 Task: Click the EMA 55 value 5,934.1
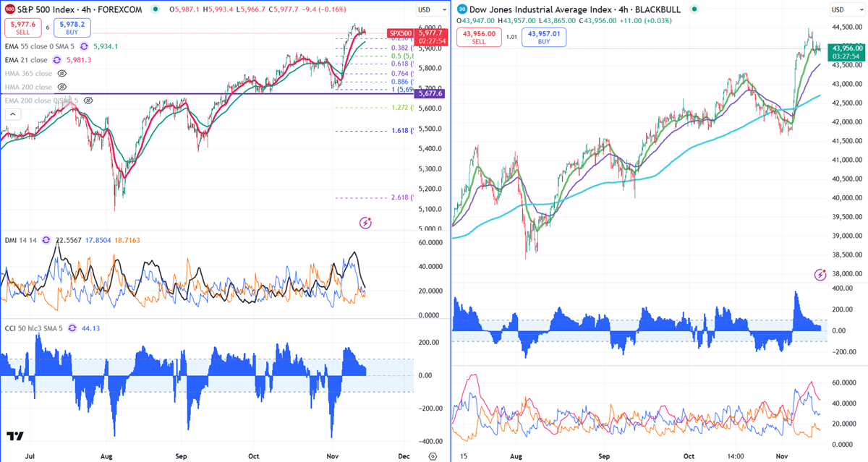(106, 46)
